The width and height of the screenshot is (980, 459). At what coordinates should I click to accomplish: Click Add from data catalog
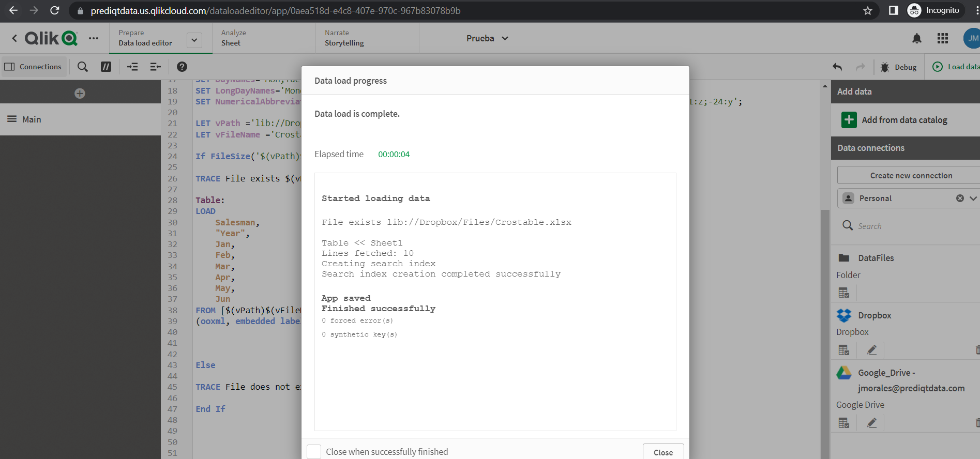pos(895,120)
